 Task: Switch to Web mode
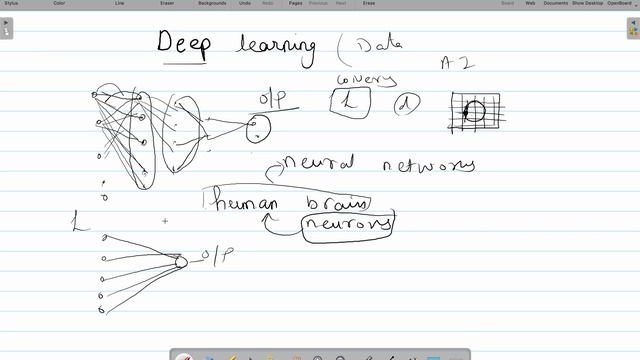tap(530, 3)
